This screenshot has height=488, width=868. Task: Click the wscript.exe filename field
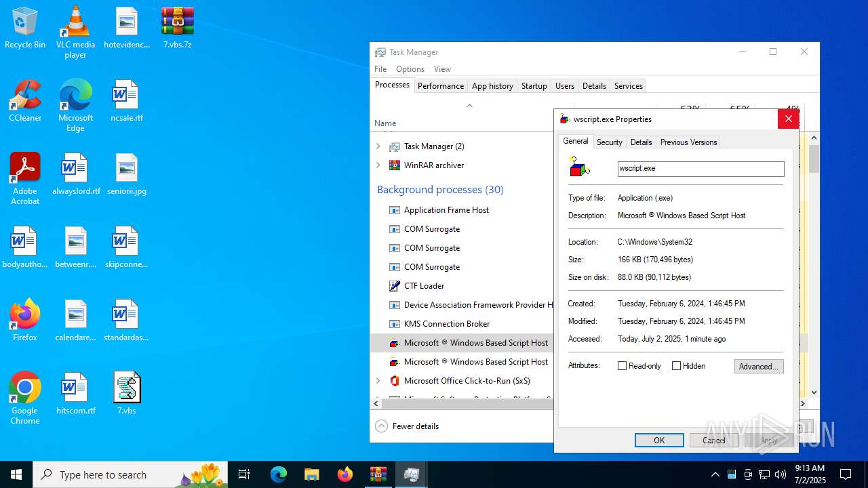click(701, 168)
